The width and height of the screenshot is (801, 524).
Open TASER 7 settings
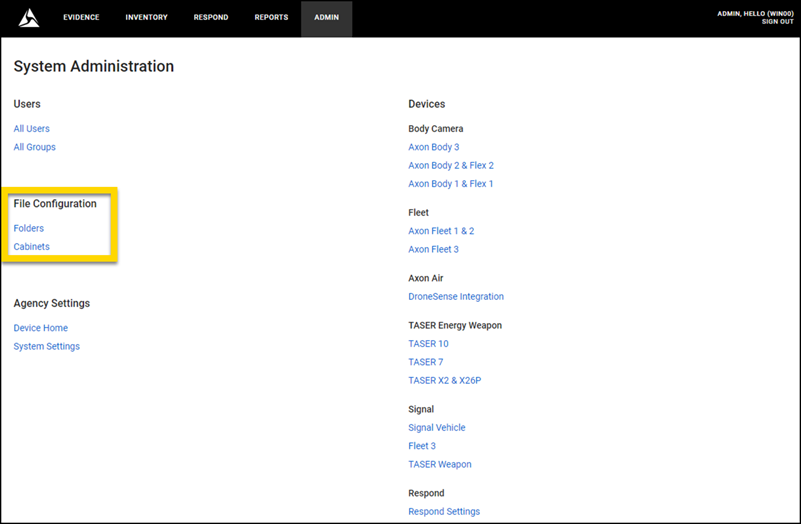[x=426, y=362]
